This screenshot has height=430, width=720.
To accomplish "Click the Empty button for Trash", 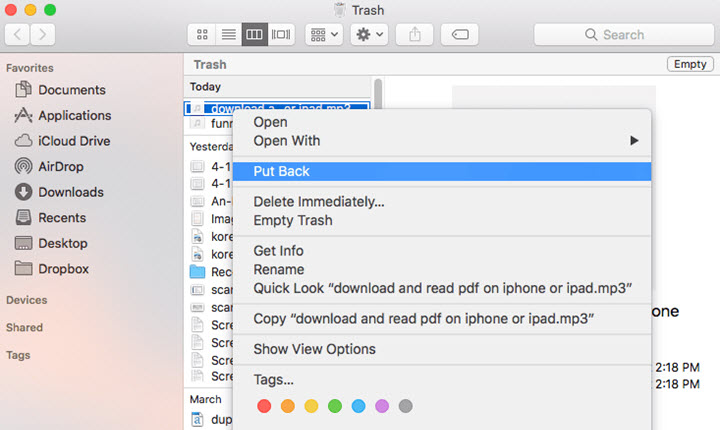I will (690, 64).
